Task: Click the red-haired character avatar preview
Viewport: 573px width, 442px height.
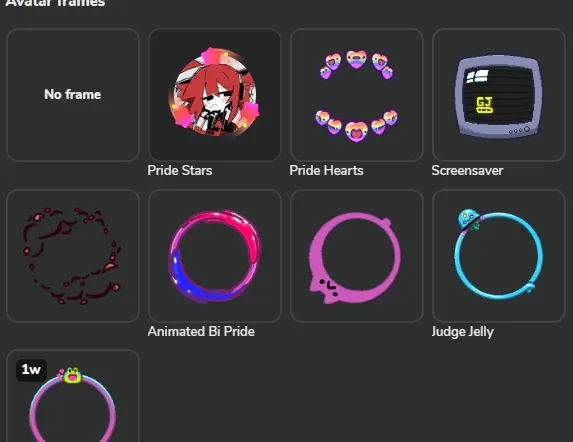Action: click(x=215, y=94)
